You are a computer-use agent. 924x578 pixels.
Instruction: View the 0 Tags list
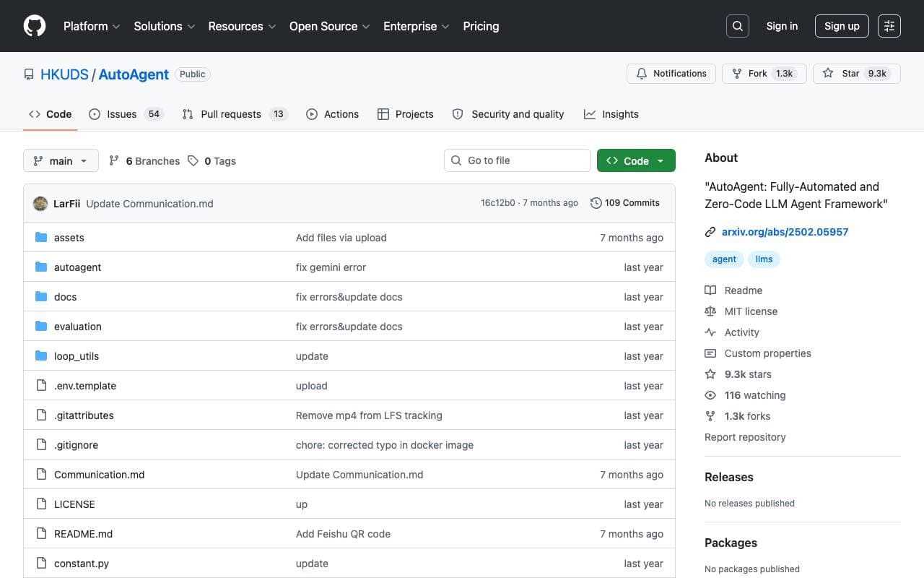[212, 161]
